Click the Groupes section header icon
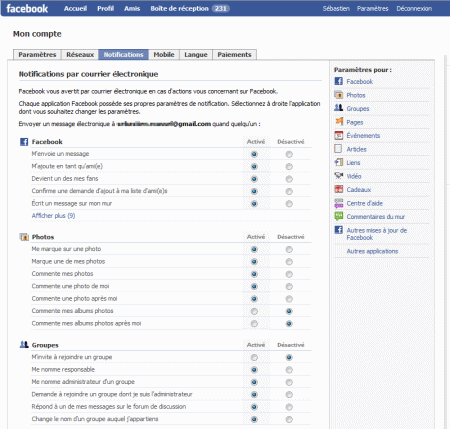 tap(24, 345)
